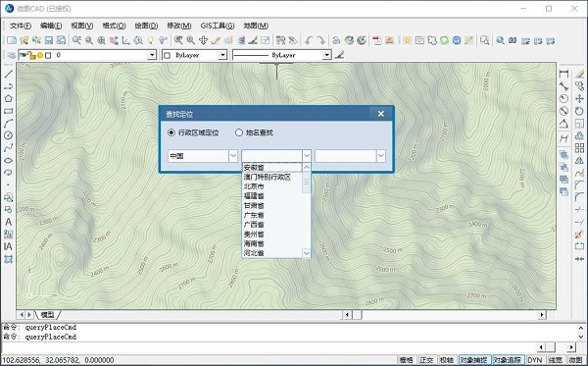Click the linear dimension icon at right toolbar top

click(563, 74)
